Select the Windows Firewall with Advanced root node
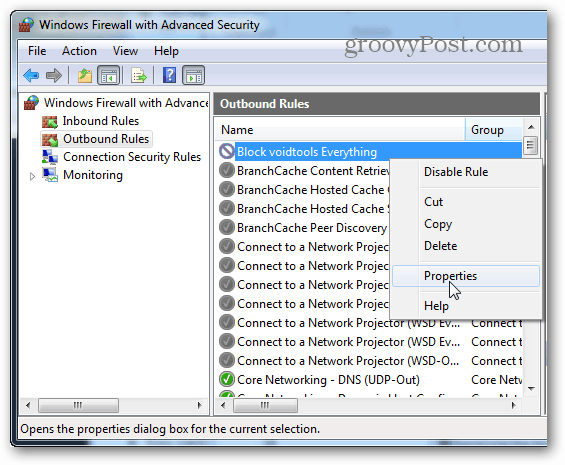Viewport: 565px width, 465px height. (126, 103)
